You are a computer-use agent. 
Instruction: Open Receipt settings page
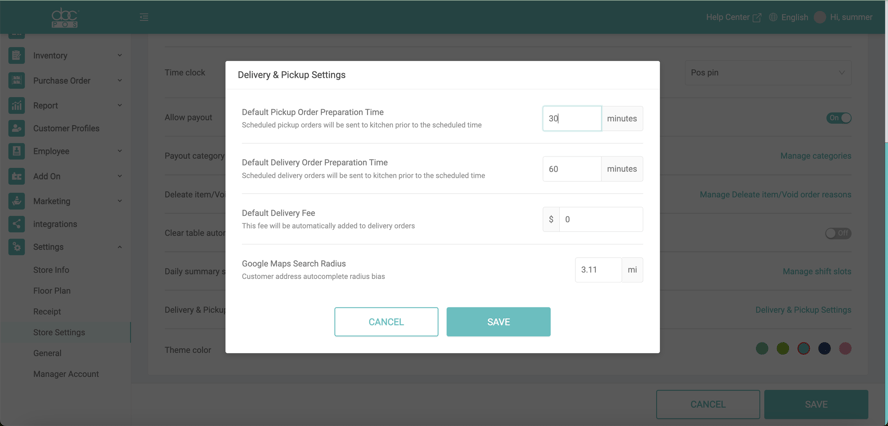(47, 312)
